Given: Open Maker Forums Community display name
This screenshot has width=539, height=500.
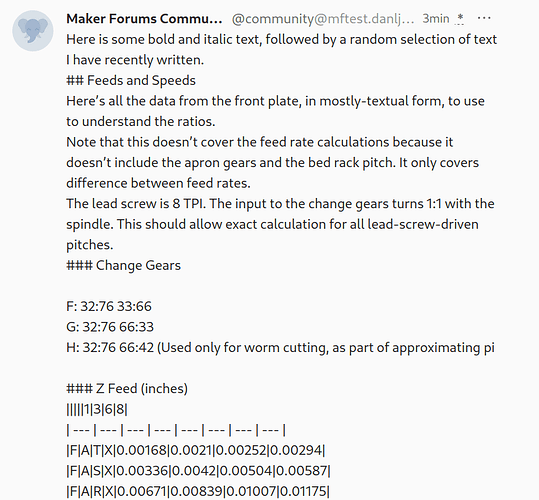Looking at the screenshot, I should tap(144, 19).
